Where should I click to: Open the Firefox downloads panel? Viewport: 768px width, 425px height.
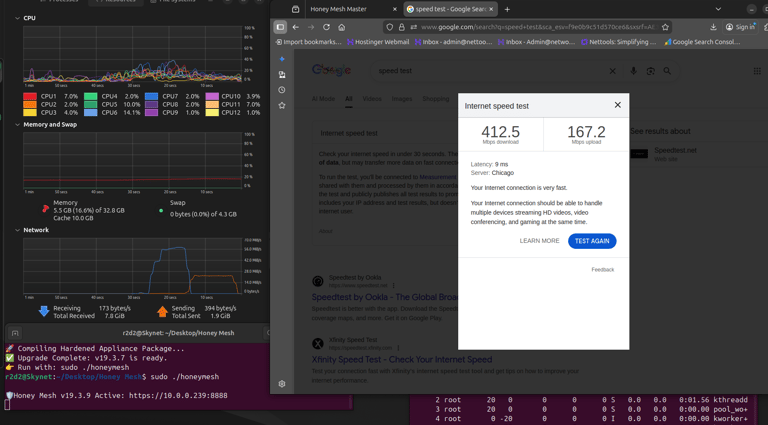pyautogui.click(x=713, y=27)
